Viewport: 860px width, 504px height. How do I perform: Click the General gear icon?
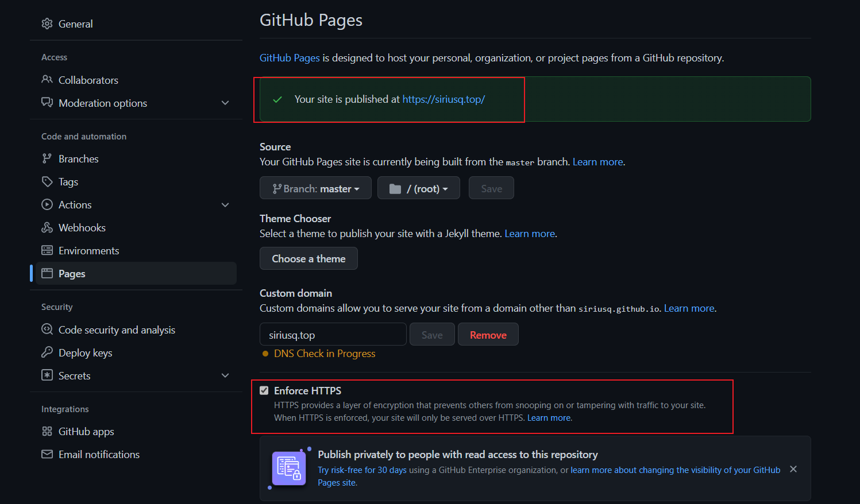click(x=47, y=24)
